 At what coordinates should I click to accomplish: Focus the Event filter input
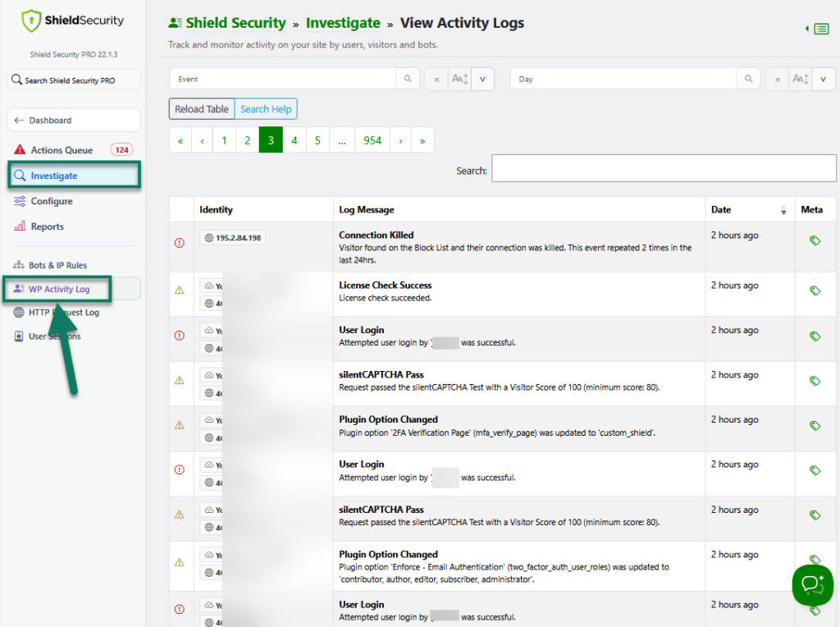point(283,79)
